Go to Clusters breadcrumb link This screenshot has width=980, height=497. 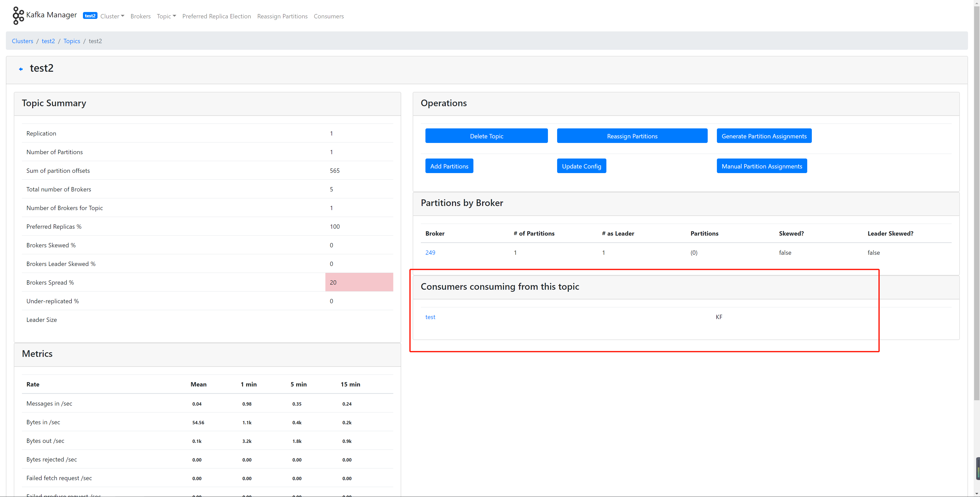pos(22,41)
